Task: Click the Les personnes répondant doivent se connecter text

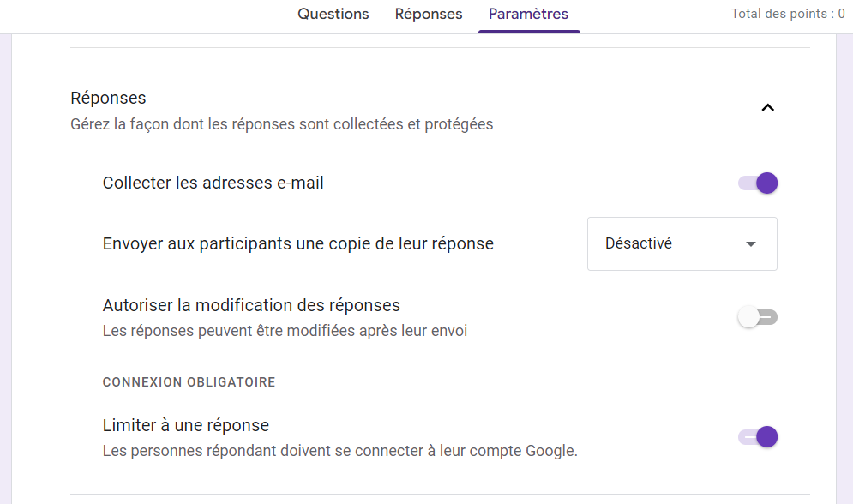Action: point(339,451)
